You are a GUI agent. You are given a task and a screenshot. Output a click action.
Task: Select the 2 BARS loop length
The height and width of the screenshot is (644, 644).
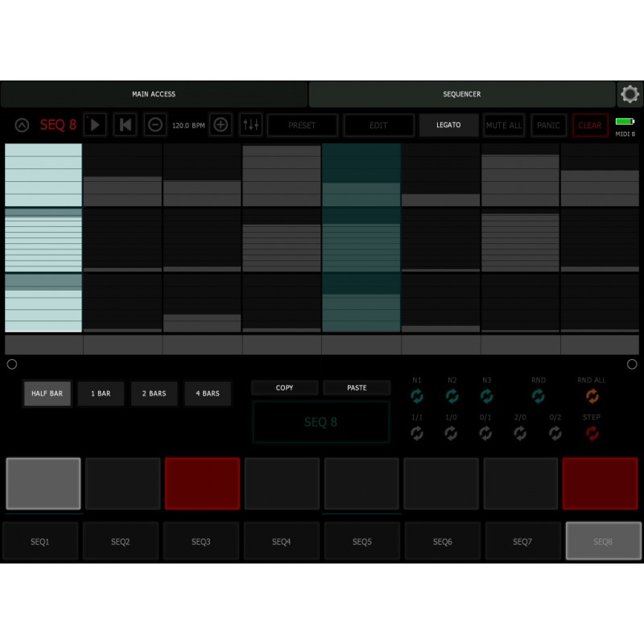[154, 393]
